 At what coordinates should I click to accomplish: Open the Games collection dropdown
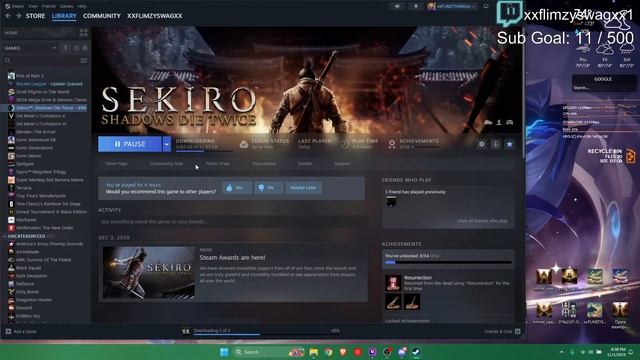(30, 48)
